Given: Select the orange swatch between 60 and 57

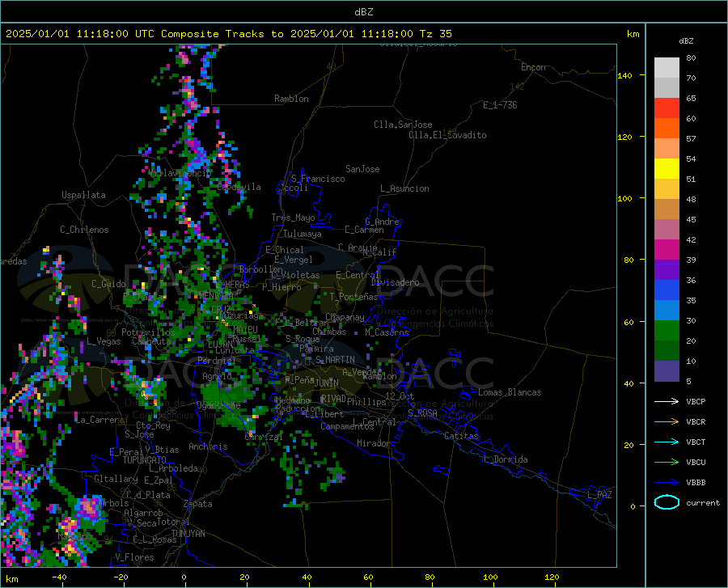Looking at the screenshot, I should 667,129.
